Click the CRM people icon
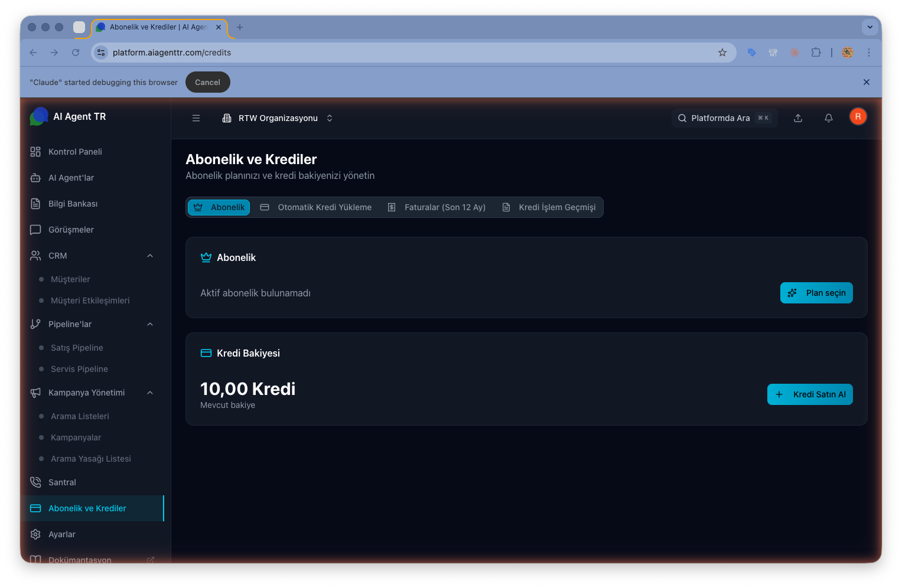Viewport: 902px width, 588px height. click(x=35, y=256)
